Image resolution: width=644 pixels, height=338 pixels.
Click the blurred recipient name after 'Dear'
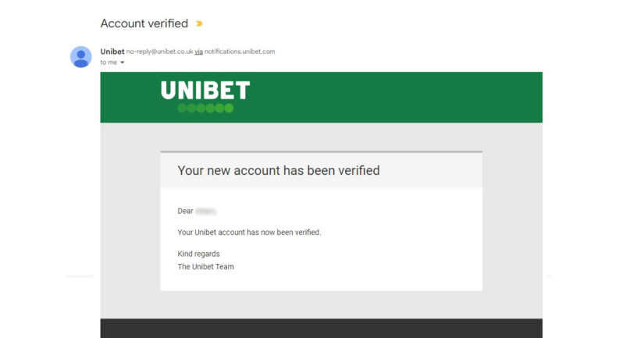(206, 211)
